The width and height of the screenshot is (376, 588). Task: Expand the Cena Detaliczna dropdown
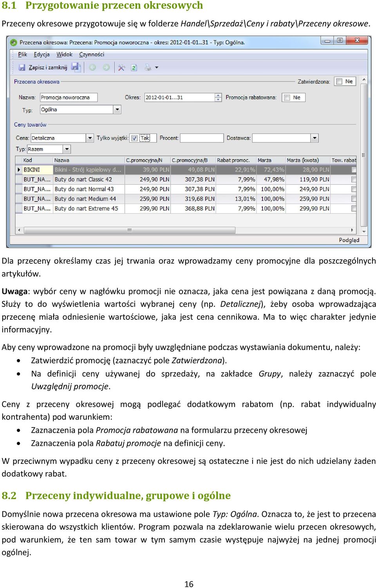click(90, 138)
